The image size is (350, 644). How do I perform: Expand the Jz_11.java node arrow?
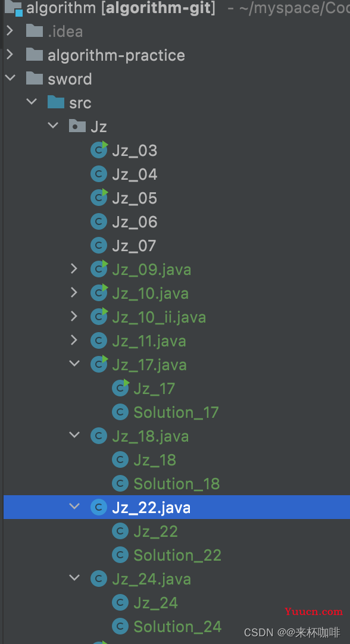pos(74,340)
